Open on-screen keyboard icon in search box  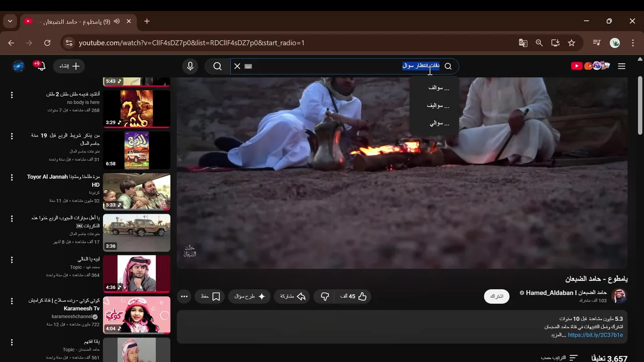(x=248, y=66)
